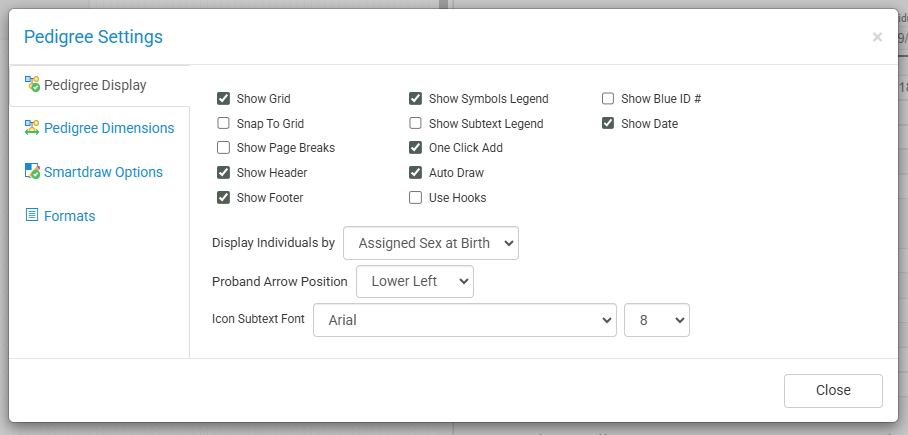The height and width of the screenshot is (435, 908).
Task: Open the Icon Subtext Font Arial dropdown
Action: (x=464, y=321)
